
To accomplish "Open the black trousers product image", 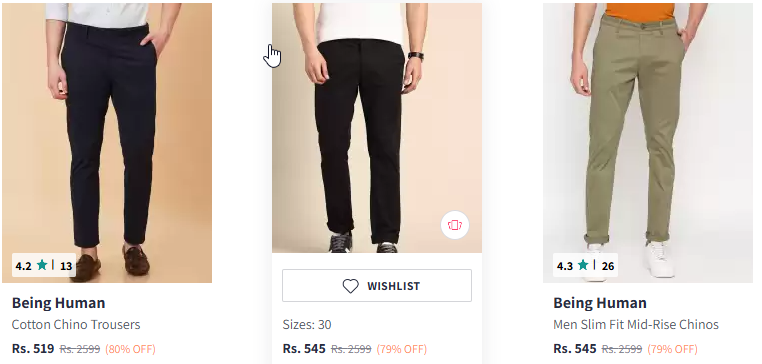I will tap(377, 128).
